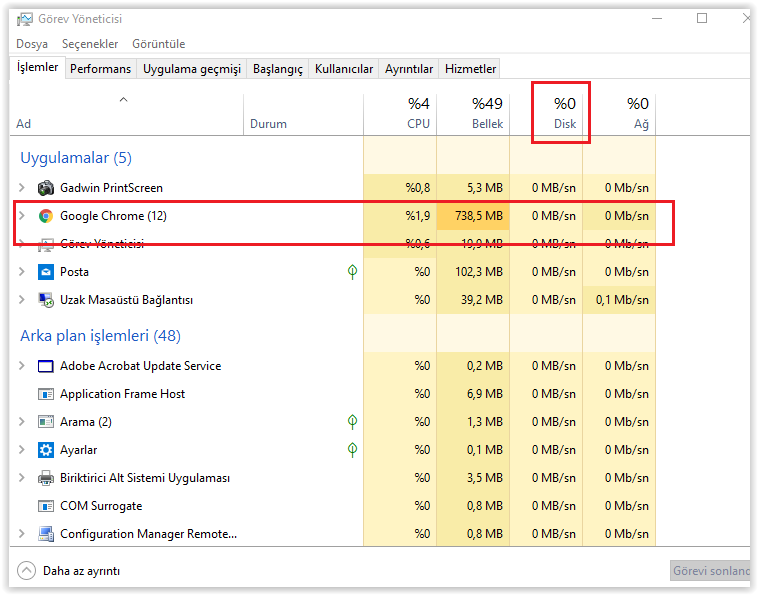This screenshot has width=758, height=595.
Task: Expand the Arama (2) process group
Action: tap(22, 422)
